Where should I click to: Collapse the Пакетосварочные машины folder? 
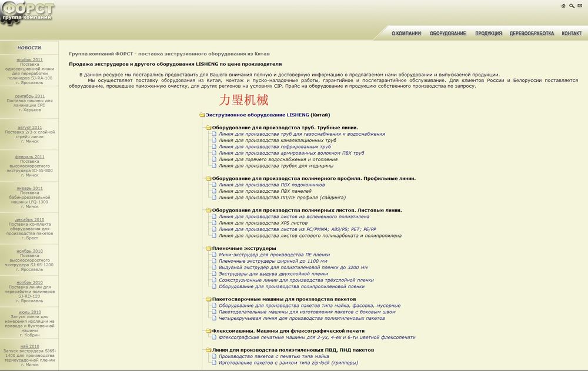click(209, 299)
